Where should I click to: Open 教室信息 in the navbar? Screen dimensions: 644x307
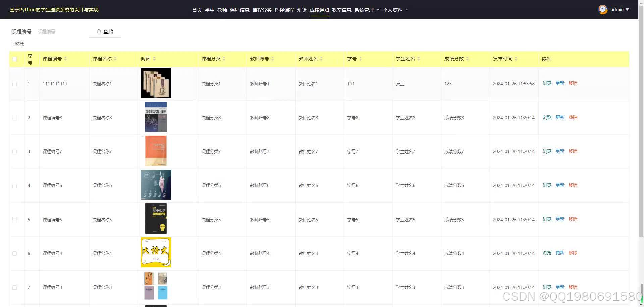click(x=341, y=10)
